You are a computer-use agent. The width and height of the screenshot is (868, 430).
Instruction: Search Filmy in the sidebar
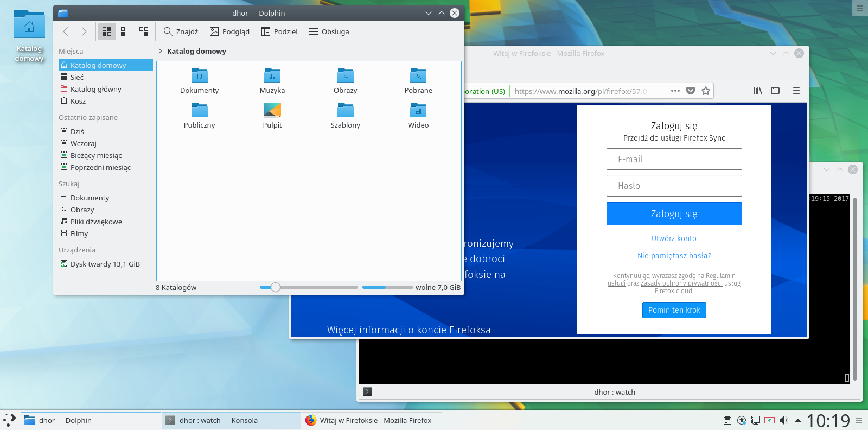[x=106, y=233]
